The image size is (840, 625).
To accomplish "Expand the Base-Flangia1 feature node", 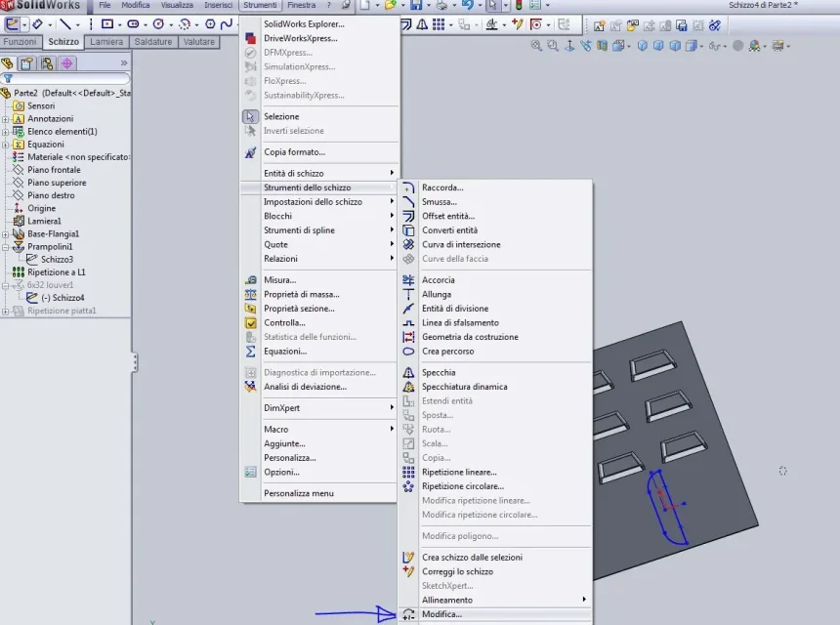I will click(5, 234).
